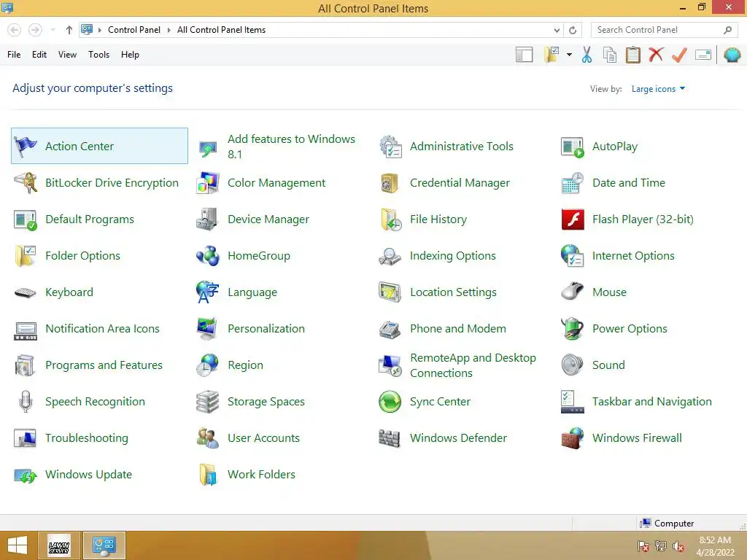Open the Folder Options icon

26,256
